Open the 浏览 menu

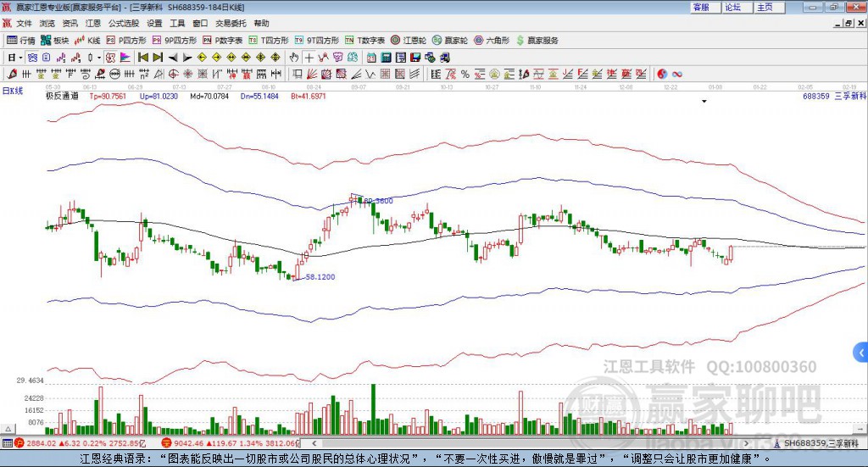tap(47, 23)
